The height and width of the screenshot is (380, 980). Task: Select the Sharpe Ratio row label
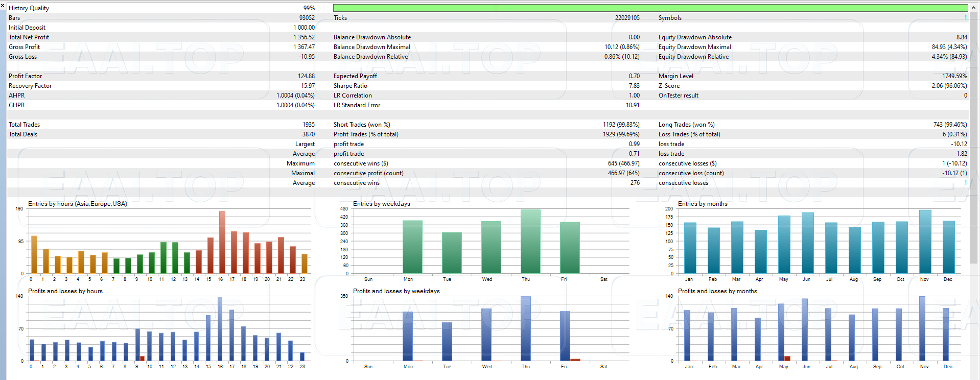point(350,86)
